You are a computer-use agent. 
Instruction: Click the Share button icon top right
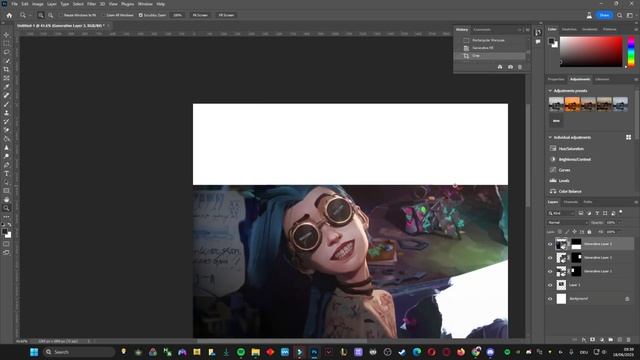coord(604,15)
